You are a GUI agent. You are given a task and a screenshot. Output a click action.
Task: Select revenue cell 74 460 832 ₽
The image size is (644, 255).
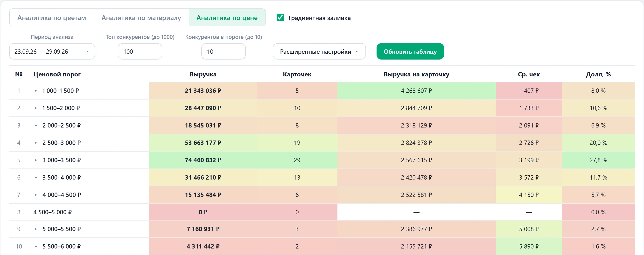point(203,160)
